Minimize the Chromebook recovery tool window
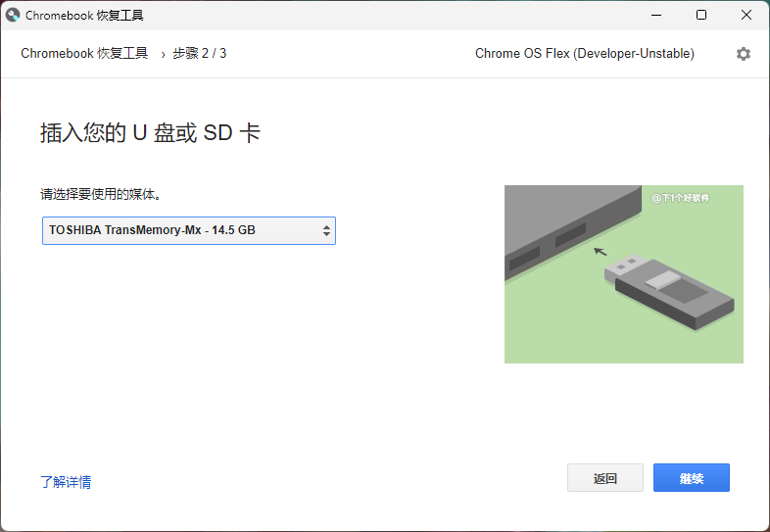The width and height of the screenshot is (770, 532). [x=656, y=16]
